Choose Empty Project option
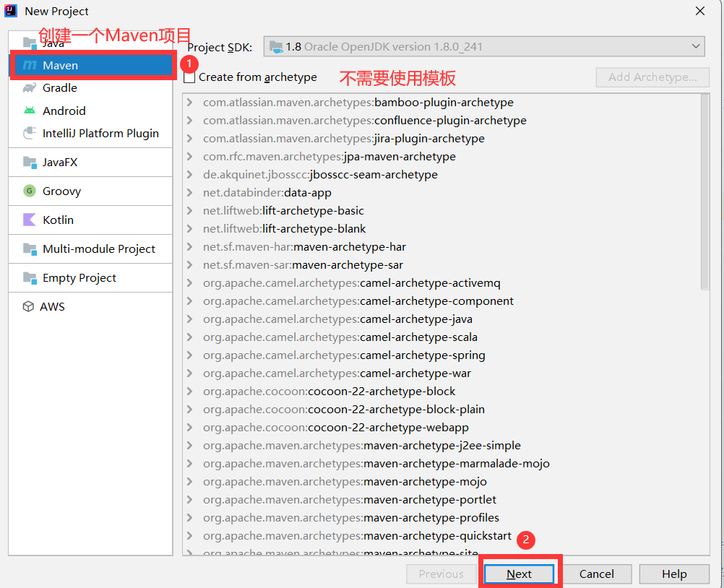Screen dimensions: 724x588 (91, 278)
